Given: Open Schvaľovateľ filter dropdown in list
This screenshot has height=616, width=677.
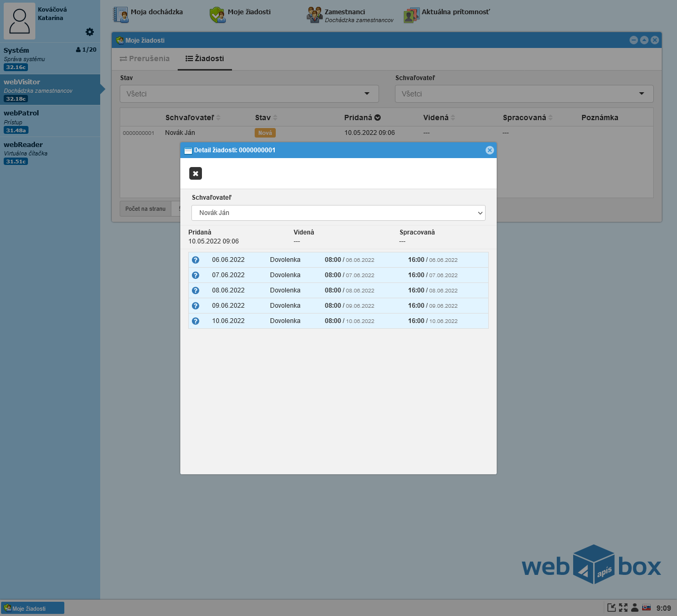Looking at the screenshot, I should point(524,94).
